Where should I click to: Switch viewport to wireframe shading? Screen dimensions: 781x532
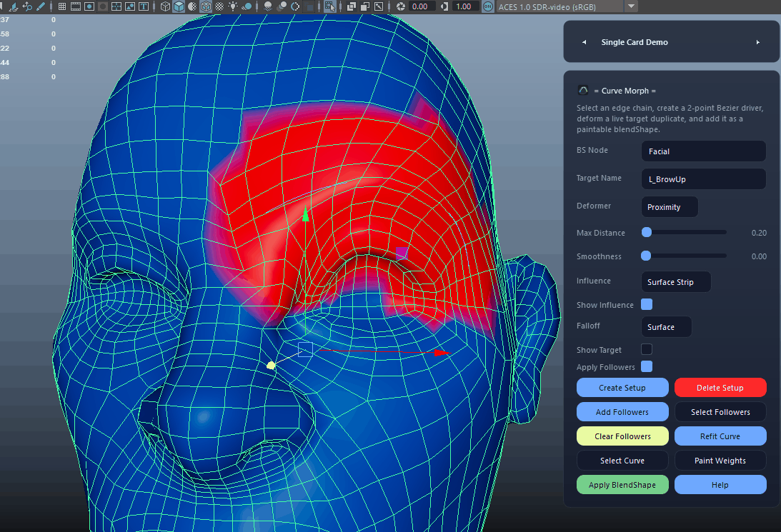[165, 6]
